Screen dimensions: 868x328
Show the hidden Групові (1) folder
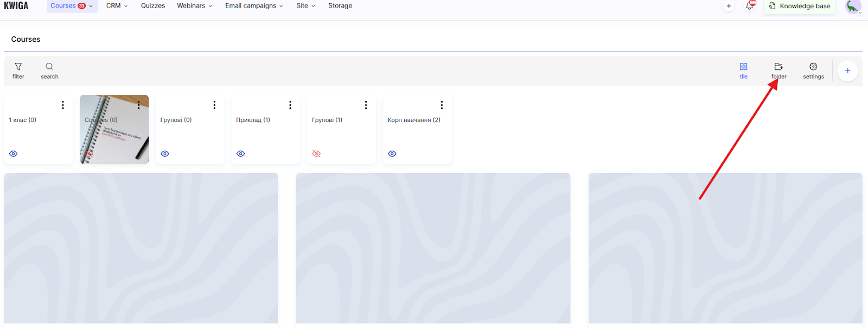coord(317,154)
